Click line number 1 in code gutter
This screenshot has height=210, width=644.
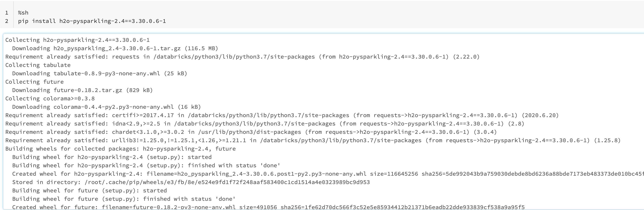[7, 13]
